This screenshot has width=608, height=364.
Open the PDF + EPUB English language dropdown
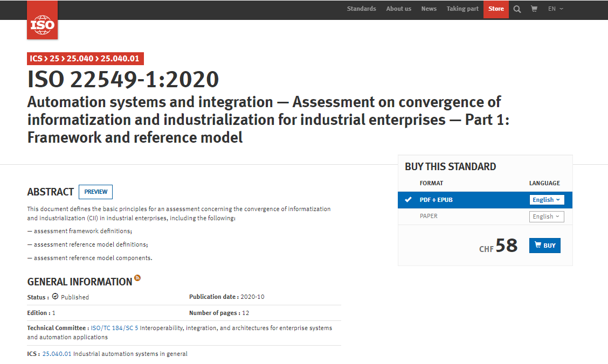coord(546,200)
